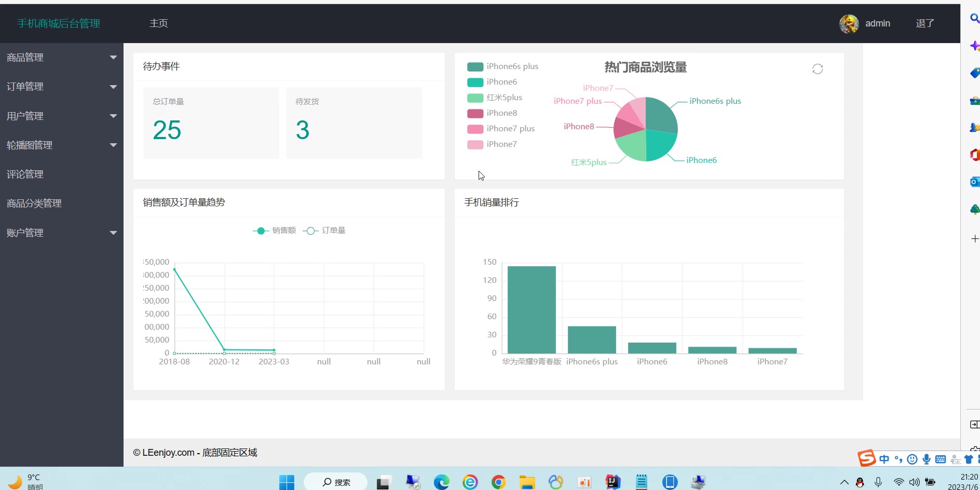Toggle the iPhone8 legend entry
The height and width of the screenshot is (490, 980).
pos(492,113)
